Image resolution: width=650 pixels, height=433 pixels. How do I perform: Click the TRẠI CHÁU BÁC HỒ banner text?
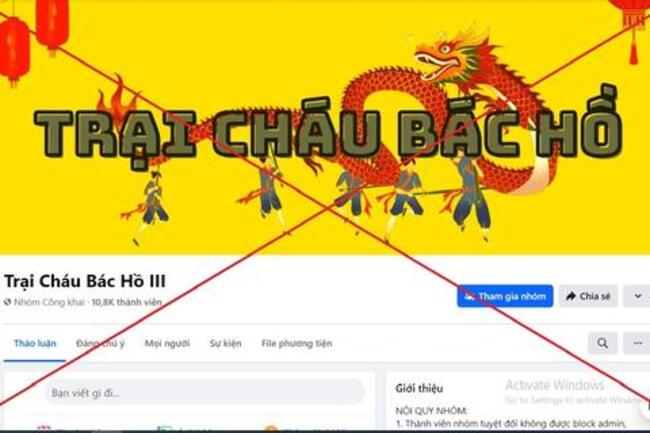tap(327, 133)
